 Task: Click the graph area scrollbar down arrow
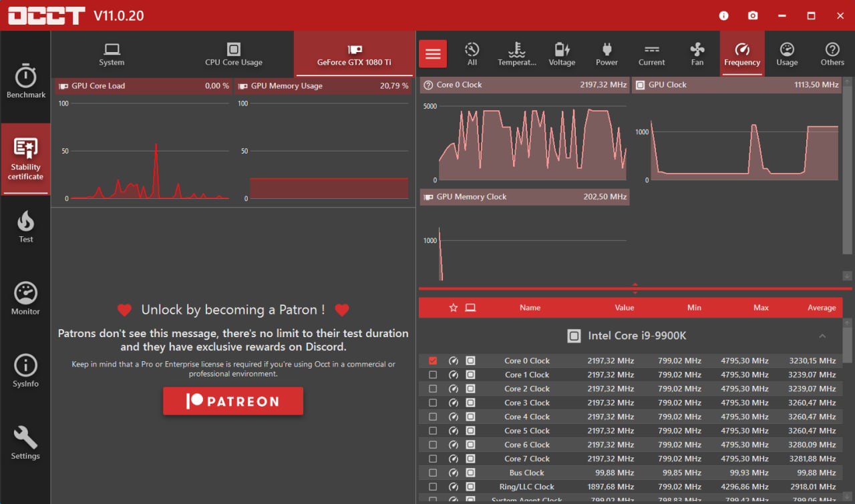click(847, 276)
